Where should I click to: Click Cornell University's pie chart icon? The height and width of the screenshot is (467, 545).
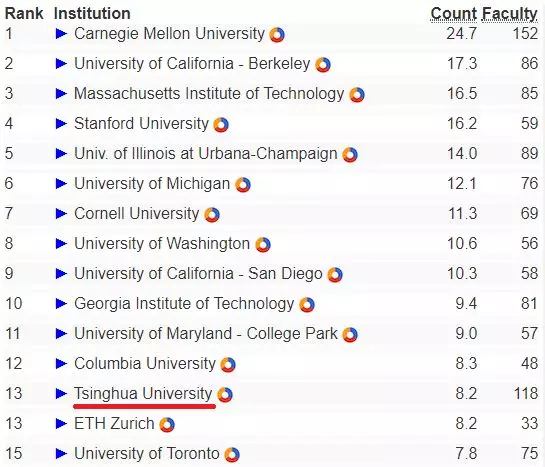212,215
